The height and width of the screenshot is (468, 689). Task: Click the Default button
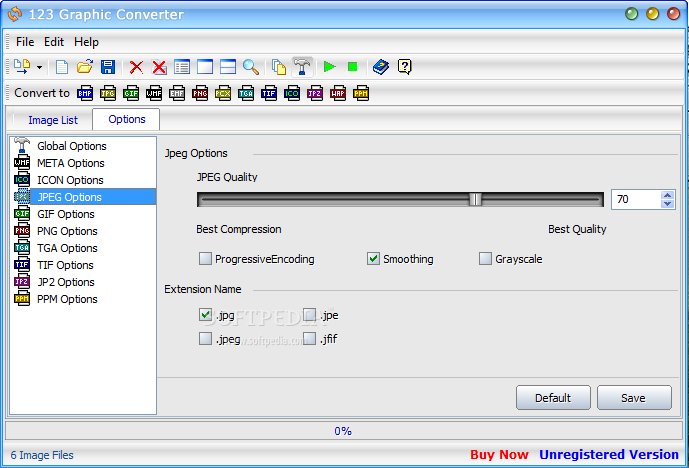tap(553, 398)
